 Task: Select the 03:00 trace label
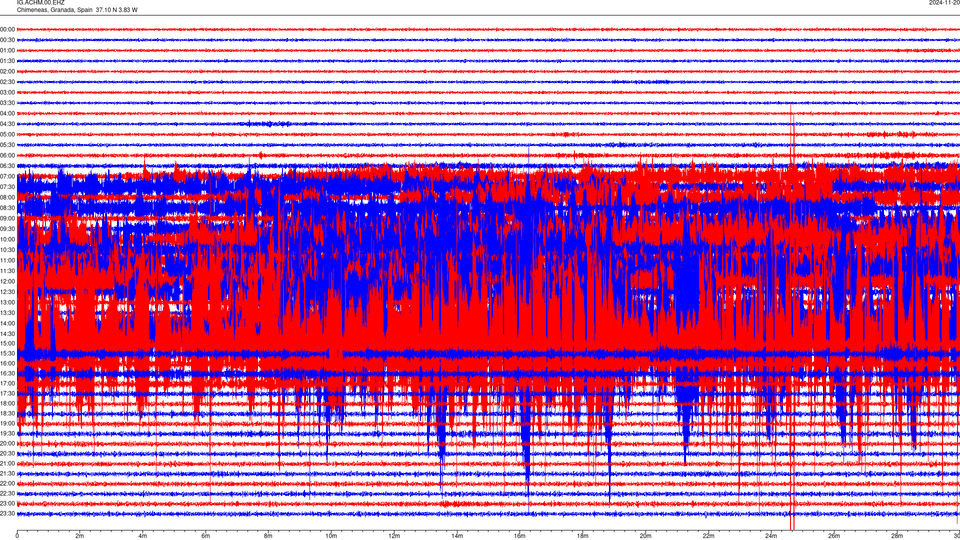point(7,92)
